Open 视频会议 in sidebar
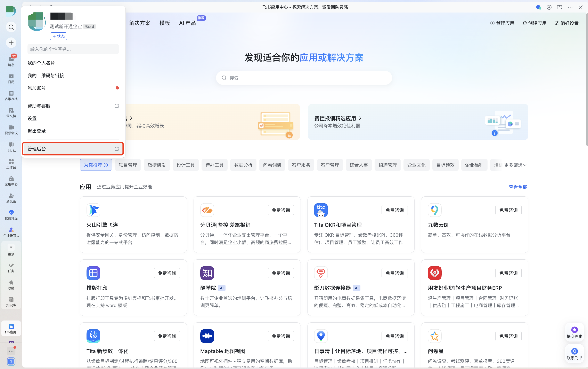The width and height of the screenshot is (588, 369). (x=11, y=130)
